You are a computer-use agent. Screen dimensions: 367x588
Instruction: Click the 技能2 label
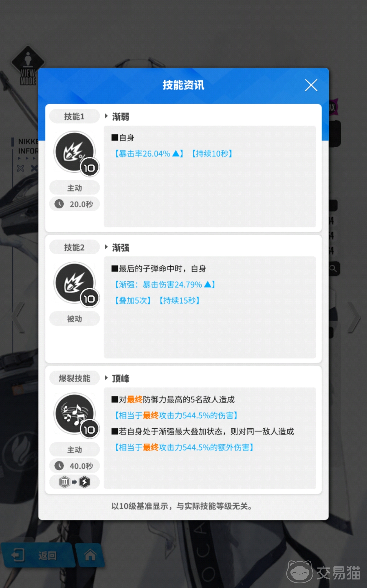pyautogui.click(x=74, y=247)
